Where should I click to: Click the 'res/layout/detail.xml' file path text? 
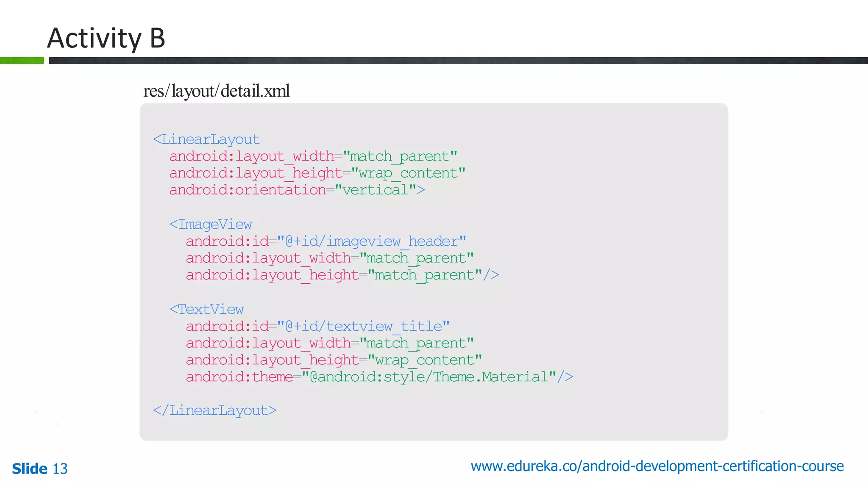(x=217, y=91)
